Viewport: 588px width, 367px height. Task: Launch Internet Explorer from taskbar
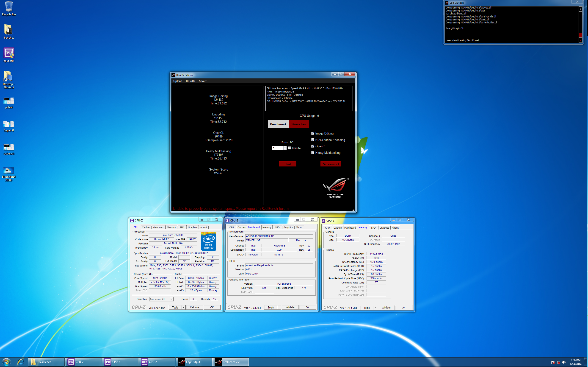click(x=21, y=362)
